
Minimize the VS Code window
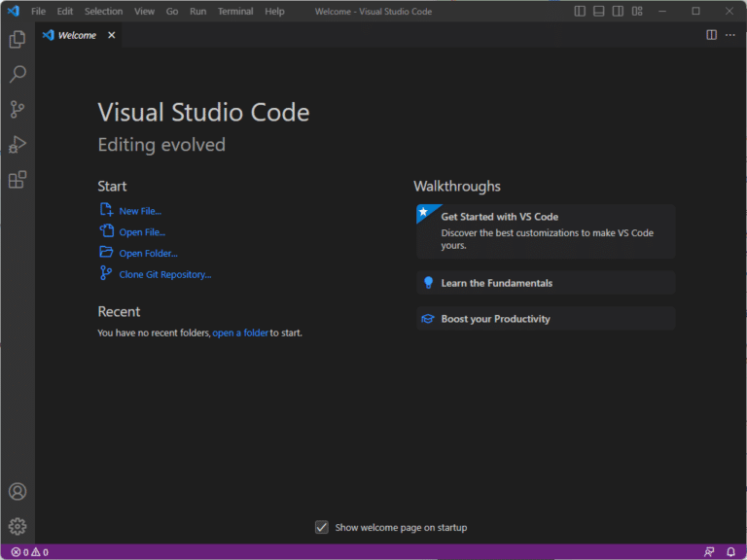click(x=662, y=11)
